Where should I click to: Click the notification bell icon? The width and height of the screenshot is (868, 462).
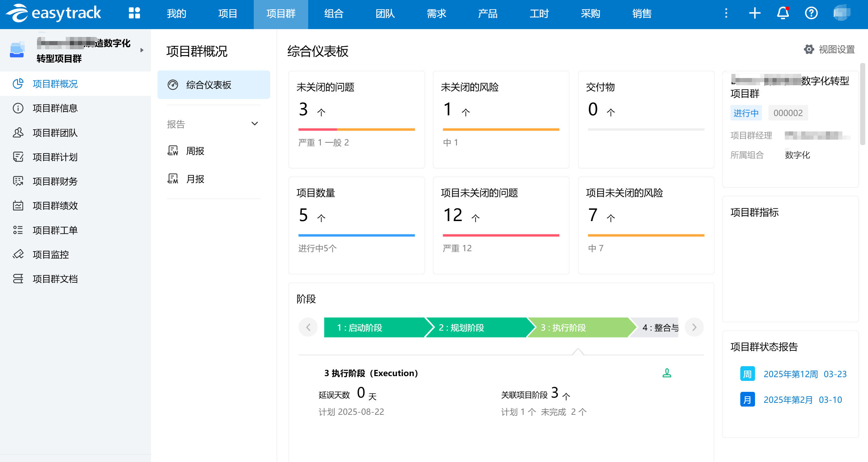coord(783,13)
